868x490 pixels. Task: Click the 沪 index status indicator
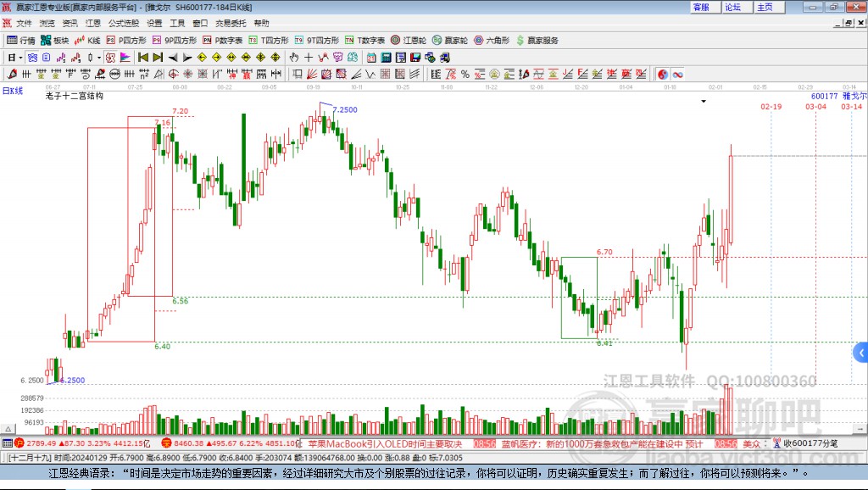pyautogui.click(x=19, y=443)
